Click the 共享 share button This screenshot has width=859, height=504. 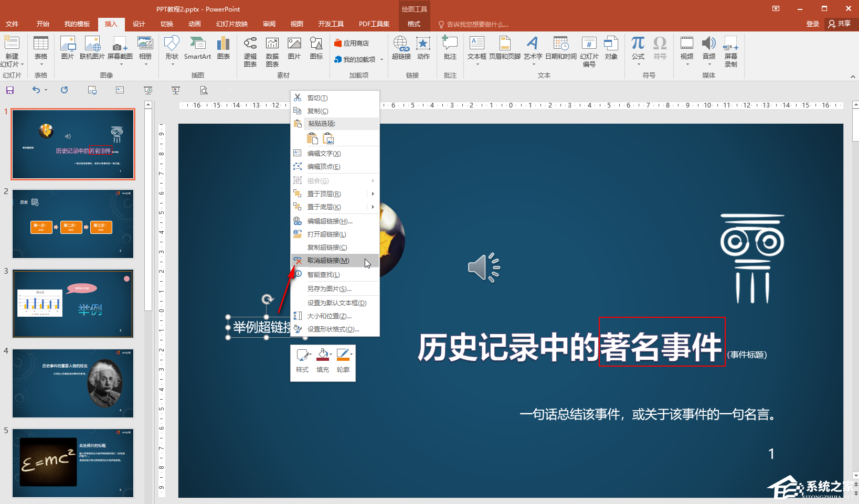840,24
